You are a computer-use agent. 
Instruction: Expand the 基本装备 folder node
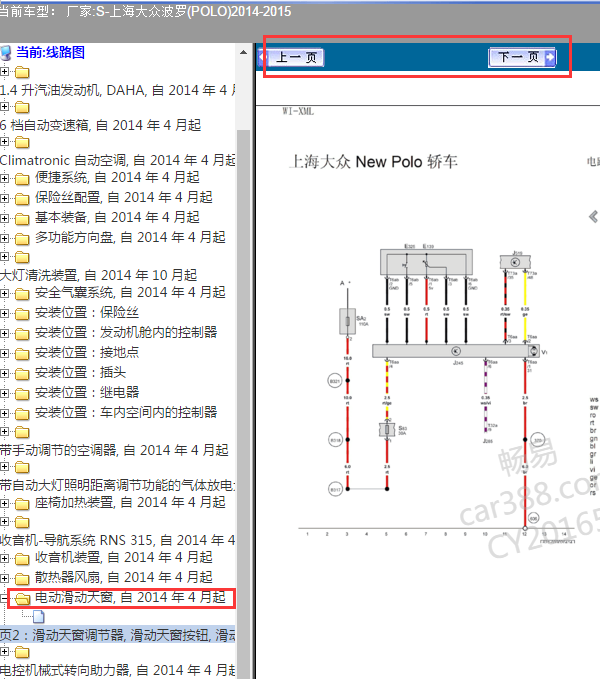[x=4, y=218]
